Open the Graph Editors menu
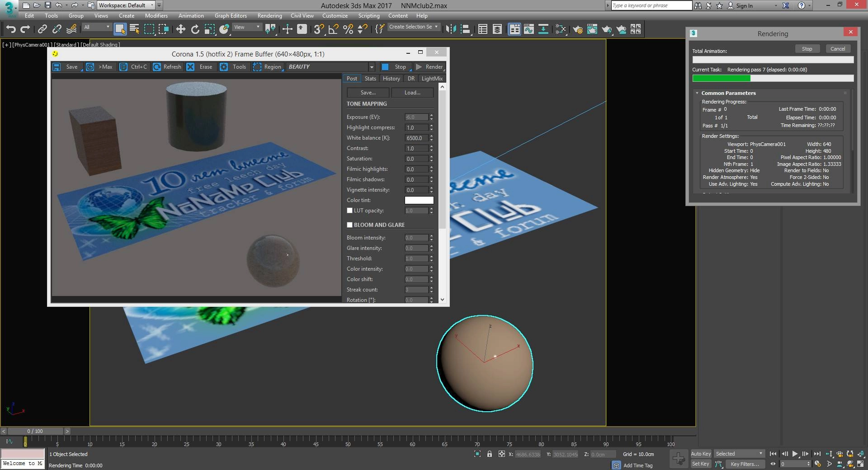Screen dimensions: 868x470 [231, 15]
